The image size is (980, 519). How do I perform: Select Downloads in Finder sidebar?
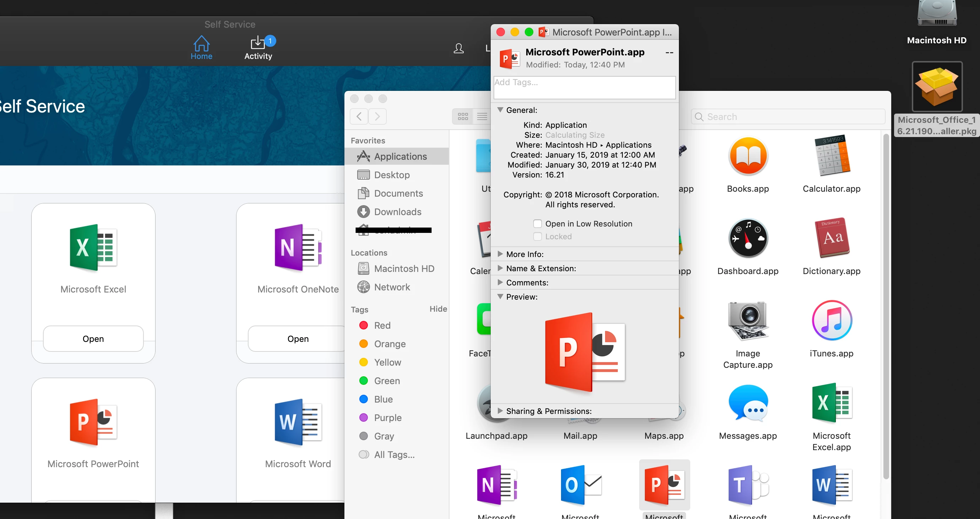point(397,212)
